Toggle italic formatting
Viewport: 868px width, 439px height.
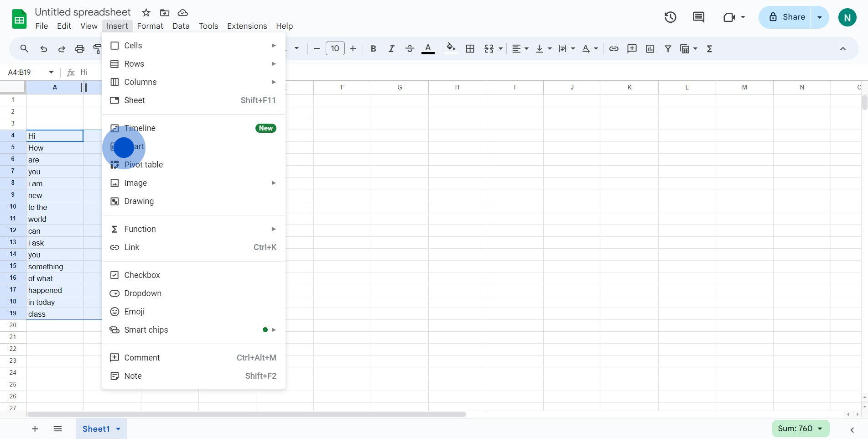click(x=391, y=49)
